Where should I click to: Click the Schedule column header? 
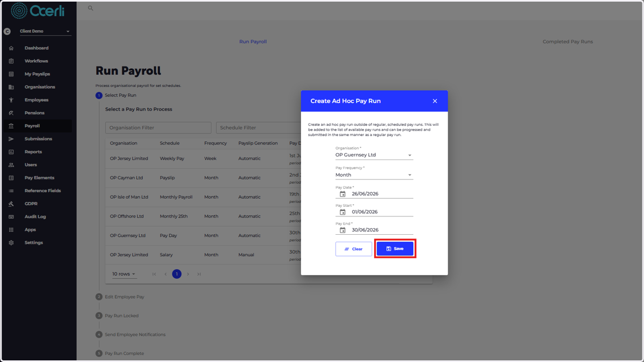(170, 143)
